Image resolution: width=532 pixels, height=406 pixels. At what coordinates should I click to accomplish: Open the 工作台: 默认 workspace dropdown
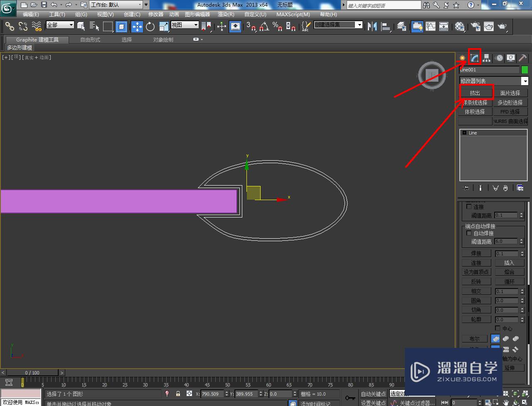[x=116, y=5]
